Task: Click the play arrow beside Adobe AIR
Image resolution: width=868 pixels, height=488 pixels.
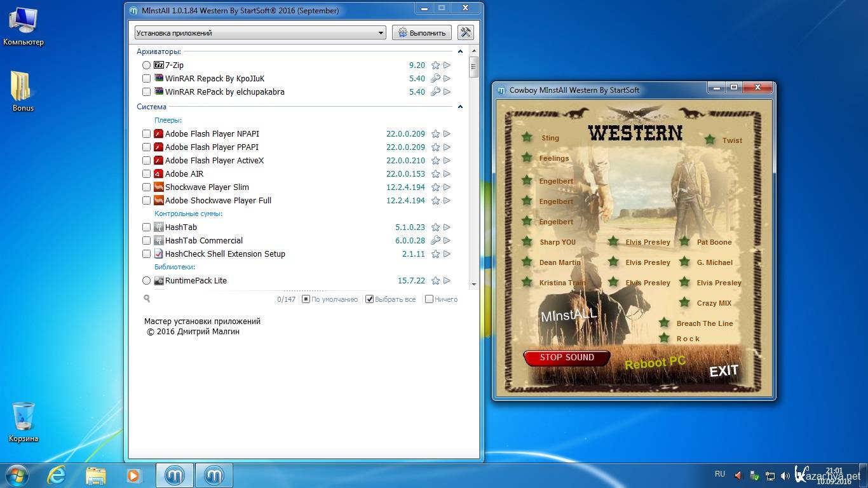Action: click(x=447, y=174)
